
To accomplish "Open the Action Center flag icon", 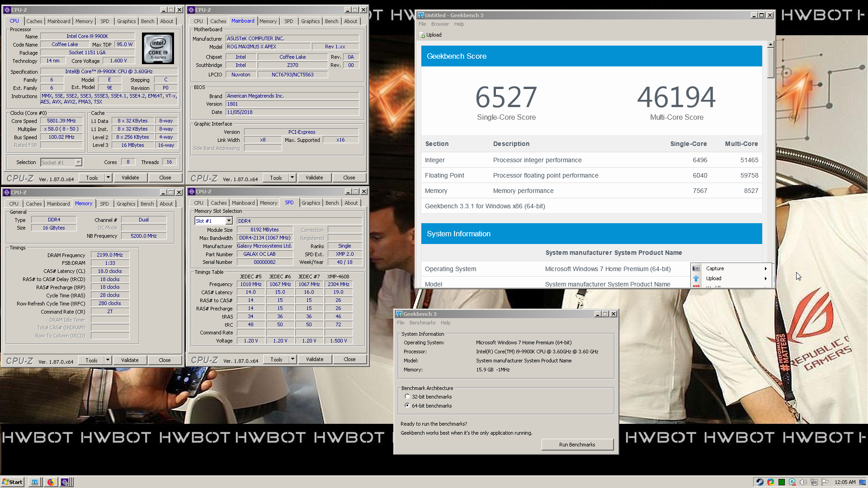I will click(825, 482).
